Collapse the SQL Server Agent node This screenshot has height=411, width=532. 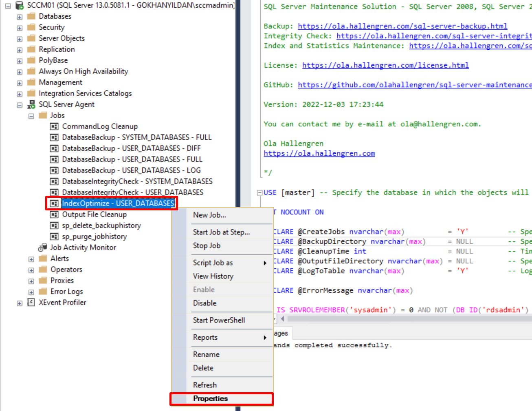(x=20, y=105)
